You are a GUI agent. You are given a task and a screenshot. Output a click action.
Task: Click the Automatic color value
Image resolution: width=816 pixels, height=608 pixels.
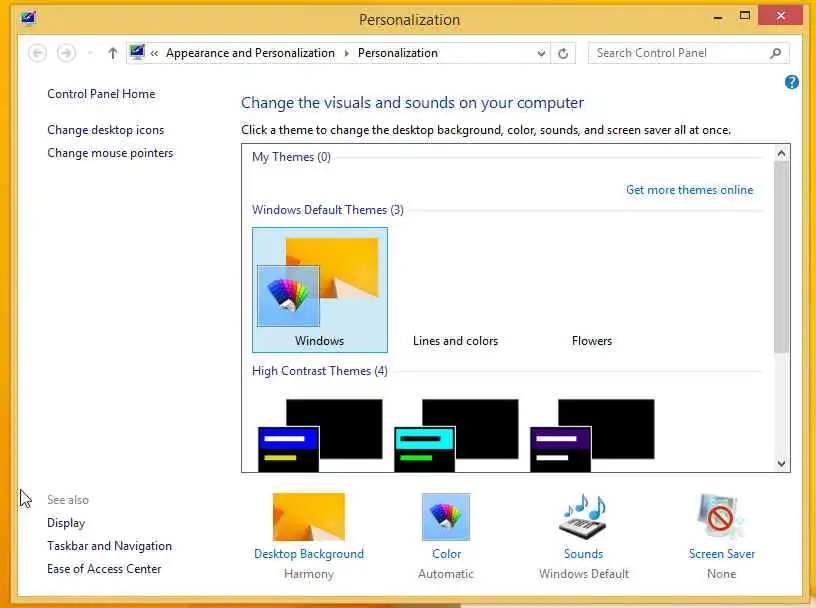point(446,574)
